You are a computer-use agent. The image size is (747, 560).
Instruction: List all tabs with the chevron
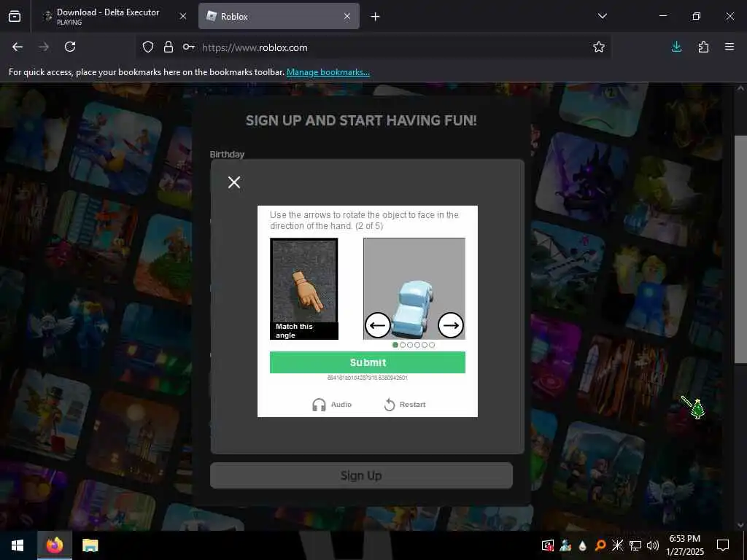point(602,16)
